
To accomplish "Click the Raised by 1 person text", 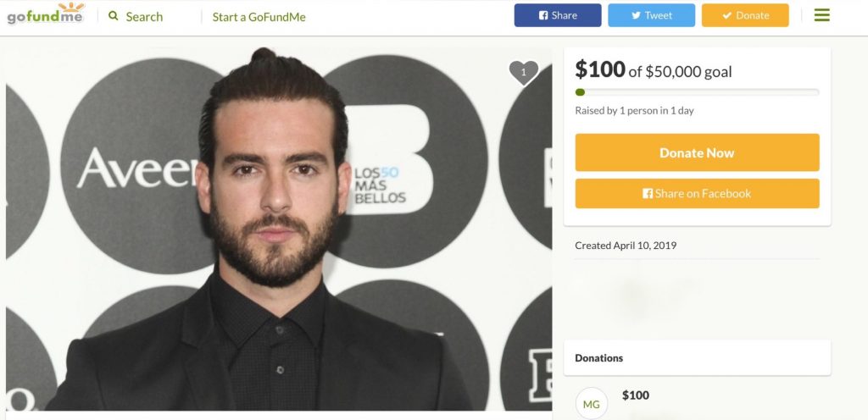I will click(x=634, y=111).
